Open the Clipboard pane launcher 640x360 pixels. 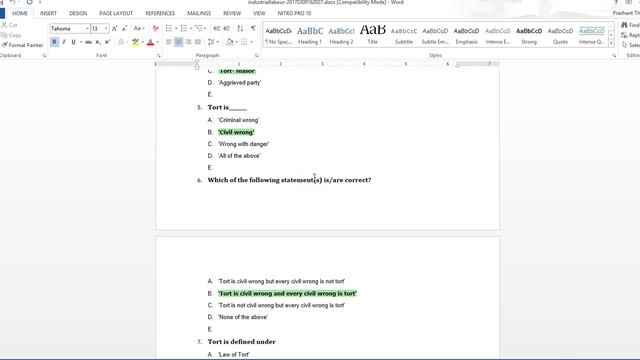44,56
